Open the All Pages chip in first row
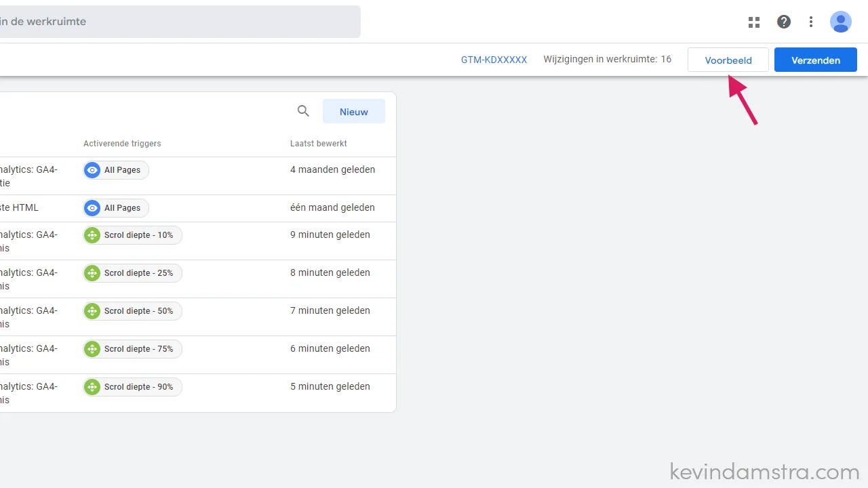The width and height of the screenshot is (868, 488). 116,170
